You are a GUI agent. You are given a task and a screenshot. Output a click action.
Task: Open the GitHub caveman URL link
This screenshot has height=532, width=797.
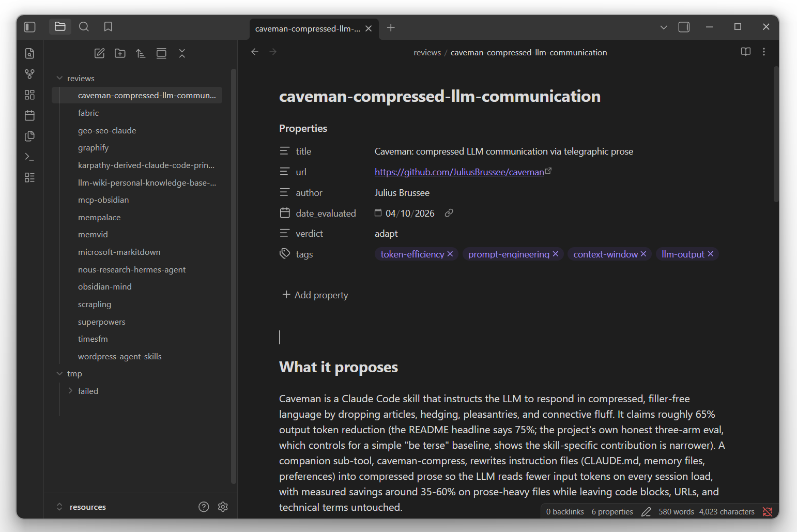coord(459,172)
